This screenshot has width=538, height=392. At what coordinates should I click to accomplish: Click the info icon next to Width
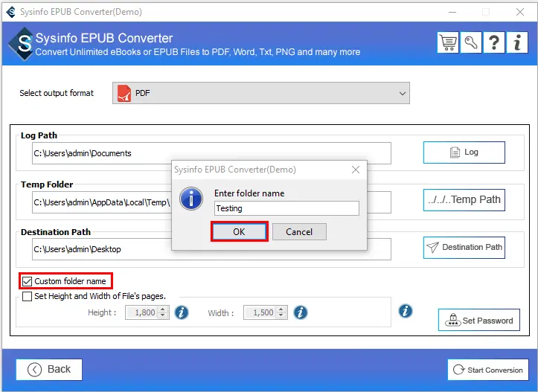301,312
